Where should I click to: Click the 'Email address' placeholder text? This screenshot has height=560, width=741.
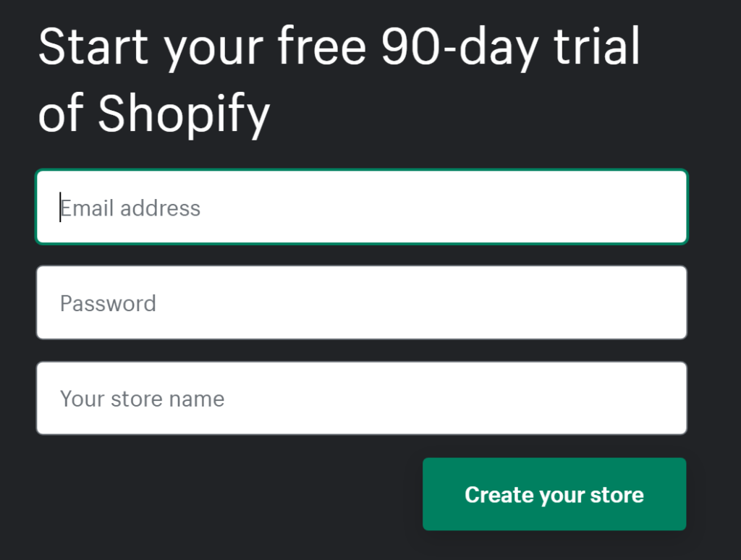click(130, 208)
